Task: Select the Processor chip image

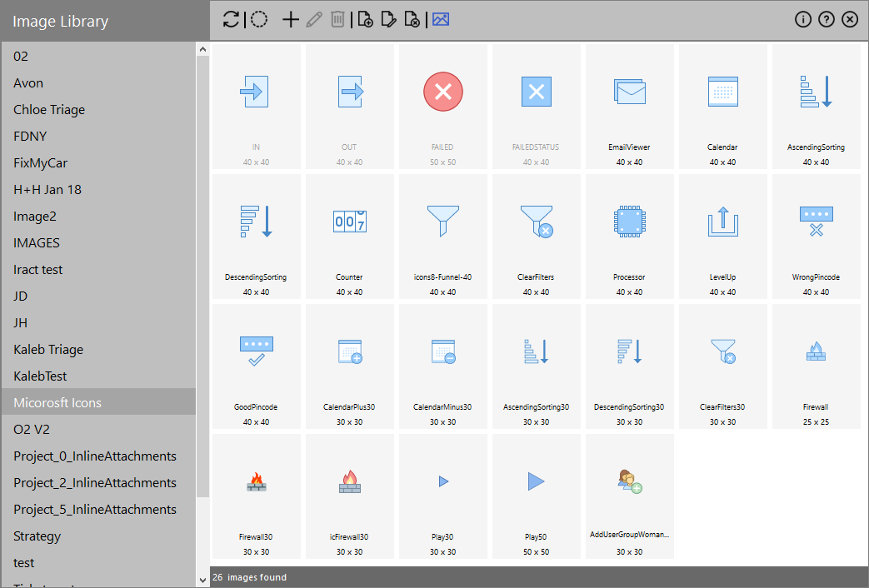Action: point(630,237)
